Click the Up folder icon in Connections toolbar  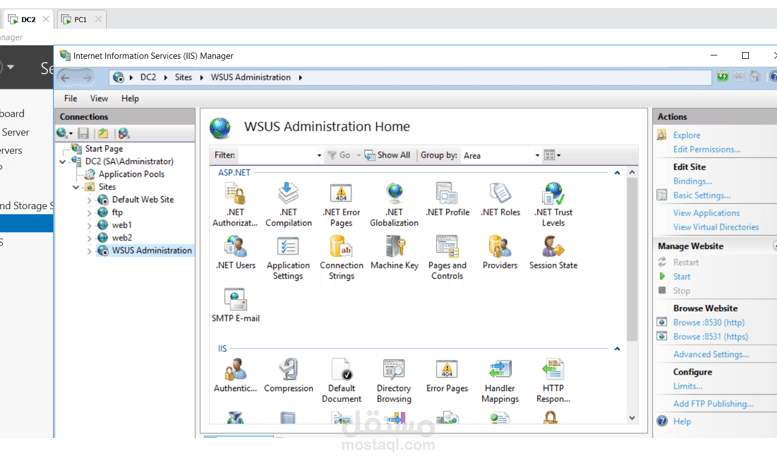pyautogui.click(x=103, y=133)
